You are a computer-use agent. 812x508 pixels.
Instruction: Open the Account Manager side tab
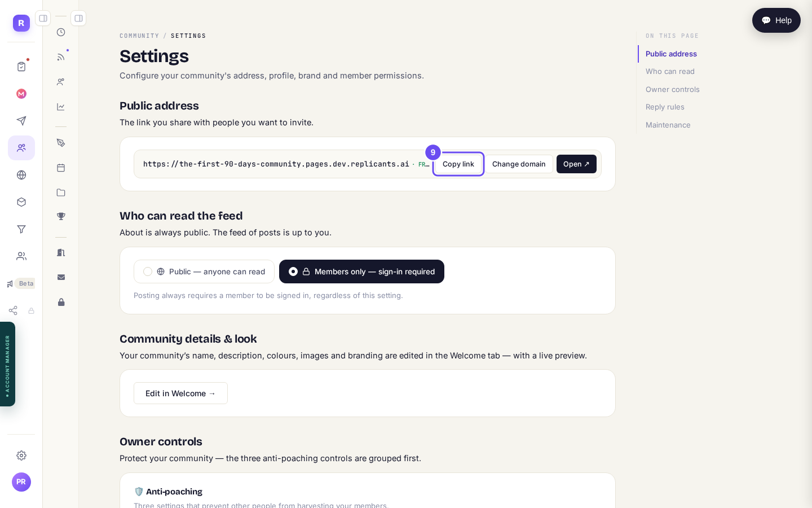[7, 364]
